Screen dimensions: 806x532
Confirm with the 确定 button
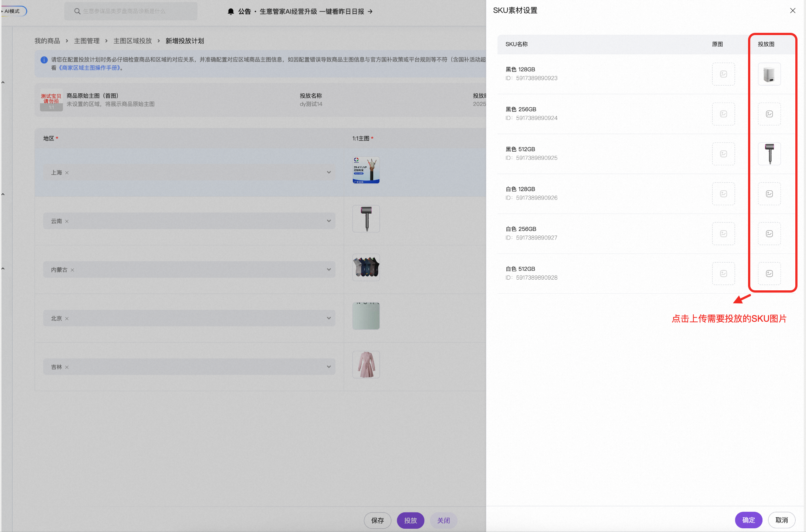(x=748, y=520)
